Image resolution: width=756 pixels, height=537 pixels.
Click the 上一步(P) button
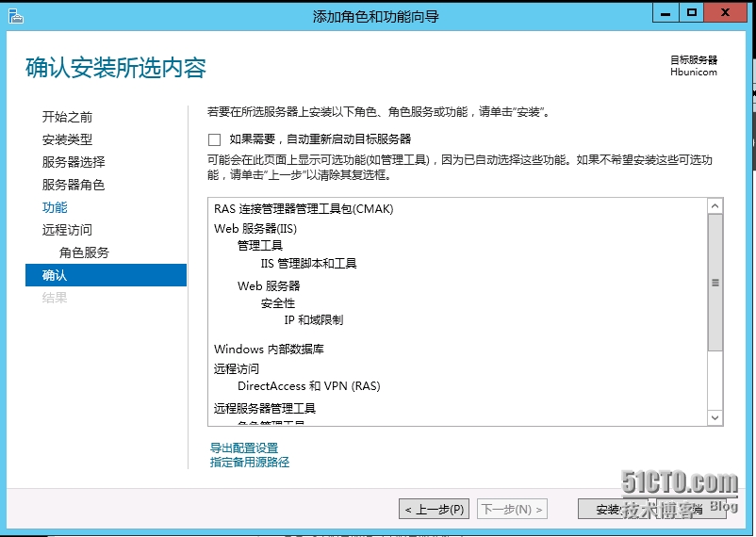pos(435,509)
